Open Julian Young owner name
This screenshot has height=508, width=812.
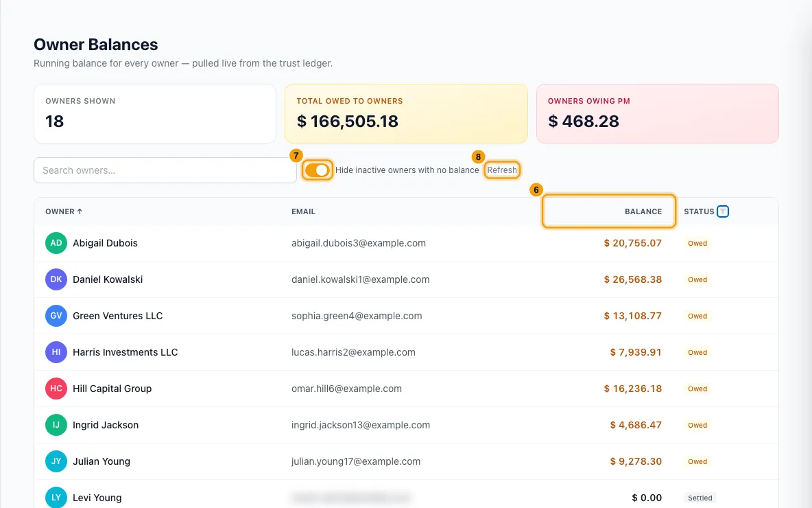101,461
